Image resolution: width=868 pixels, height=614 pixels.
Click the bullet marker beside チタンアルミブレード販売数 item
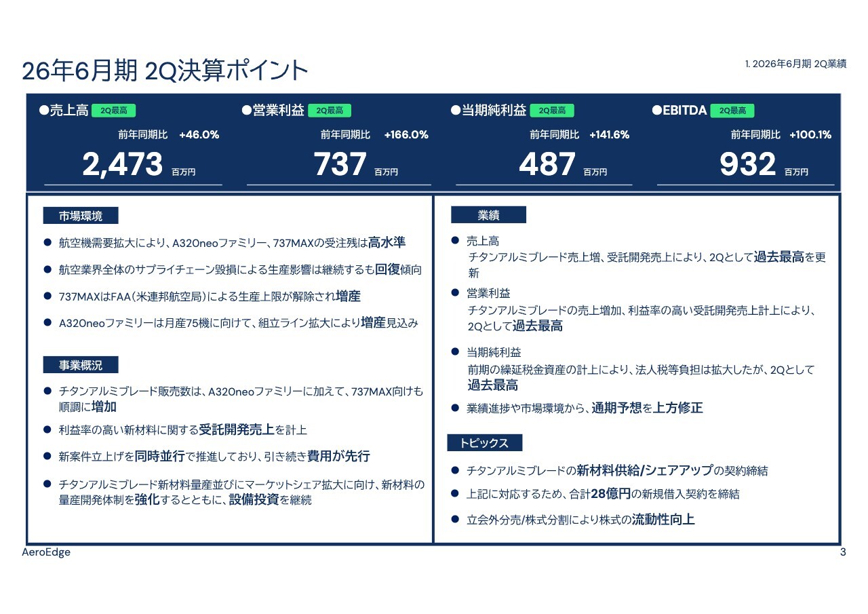47,389
